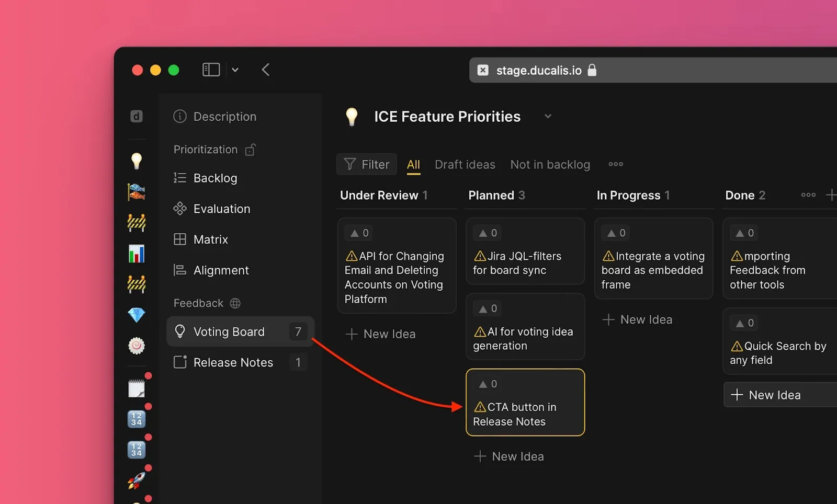
Task: Click the Feedback globe icon
Action: coord(235,303)
